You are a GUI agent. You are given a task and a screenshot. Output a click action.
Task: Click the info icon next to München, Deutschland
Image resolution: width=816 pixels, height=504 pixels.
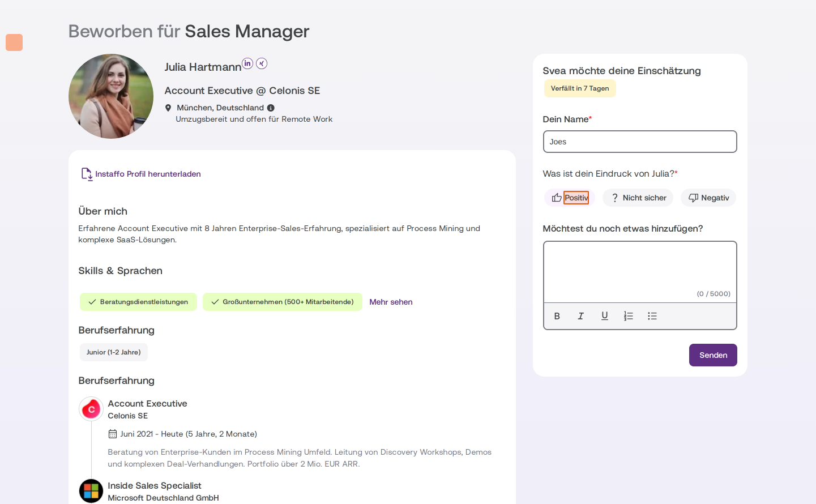pyautogui.click(x=271, y=108)
